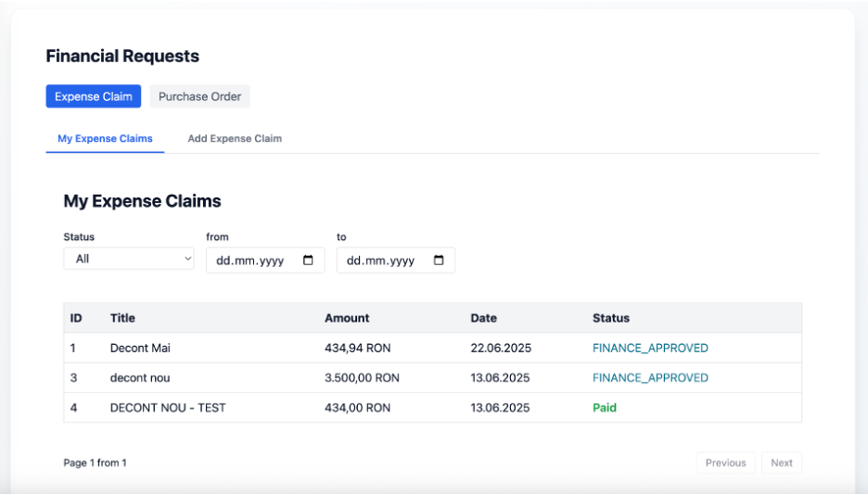868x495 pixels.
Task: Click the Title column header
Action: coord(122,318)
